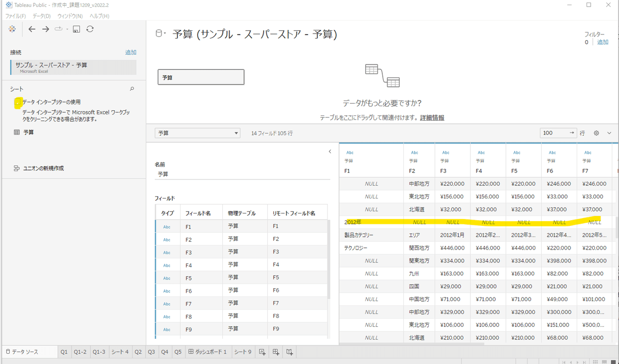619x364 pixels.
Task: Open the data source cylinder icon menu
Action: (x=159, y=34)
